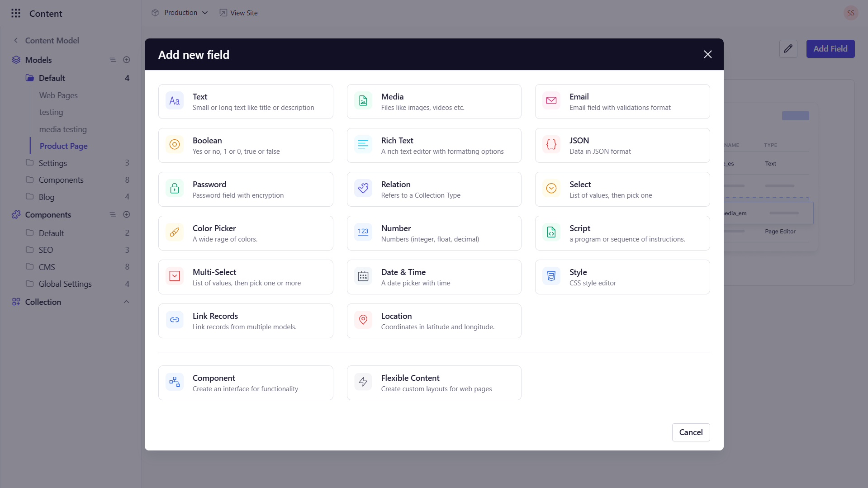Open the media testing model

(x=63, y=129)
